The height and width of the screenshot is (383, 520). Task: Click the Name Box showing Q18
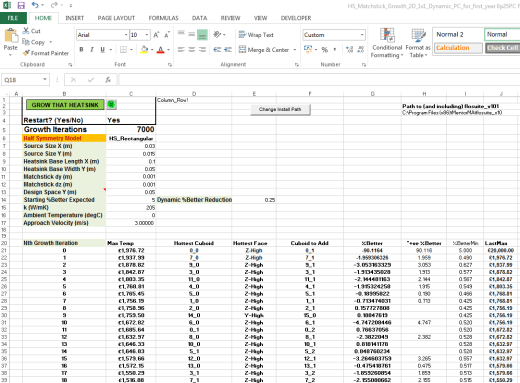point(22,80)
